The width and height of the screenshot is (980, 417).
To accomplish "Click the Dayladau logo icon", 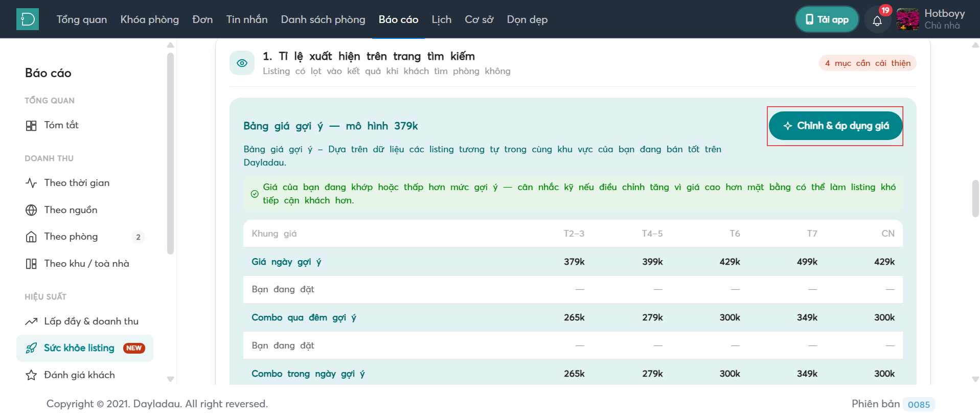I will pos(28,19).
